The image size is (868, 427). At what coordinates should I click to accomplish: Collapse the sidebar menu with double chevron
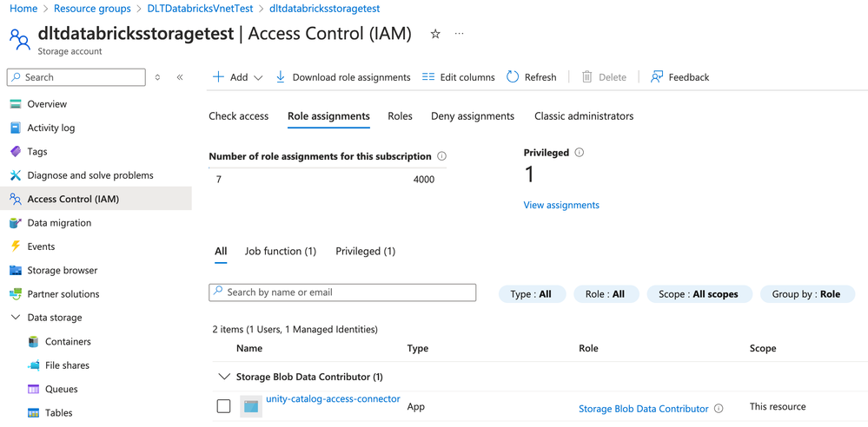coord(179,77)
